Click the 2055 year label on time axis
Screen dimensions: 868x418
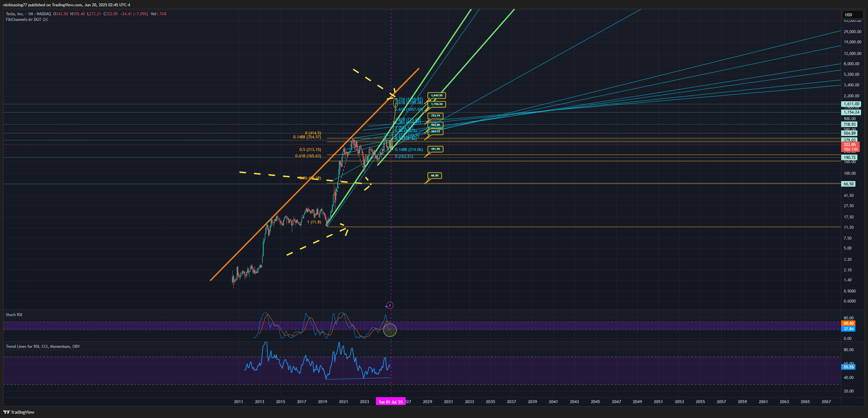tap(700, 401)
